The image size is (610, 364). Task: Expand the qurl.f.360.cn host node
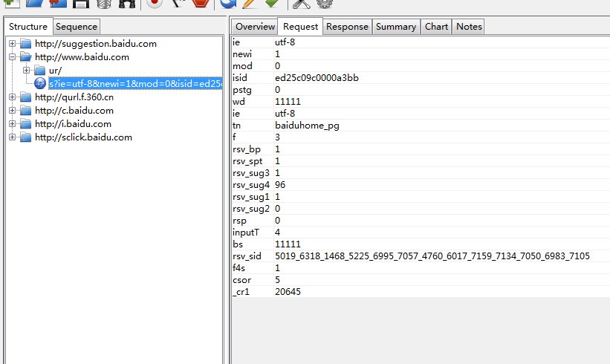point(13,97)
